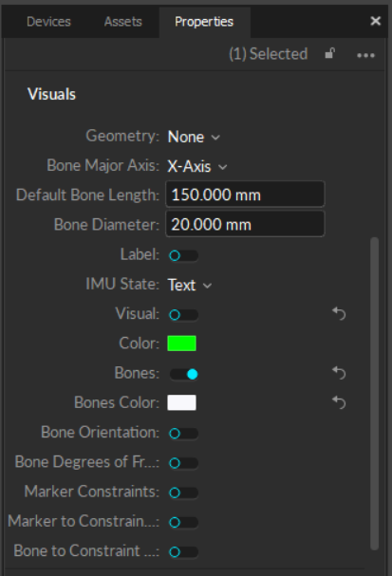The width and height of the screenshot is (392, 576).
Task: Open the green Color swatch
Action: (x=182, y=344)
